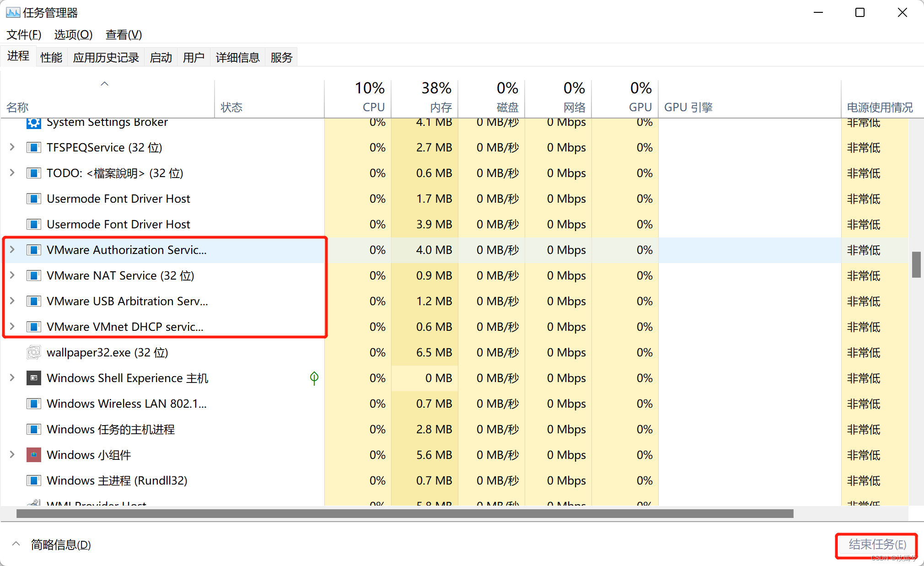Switch to the 用户 tab
The width and height of the screenshot is (924, 566).
coord(194,57)
